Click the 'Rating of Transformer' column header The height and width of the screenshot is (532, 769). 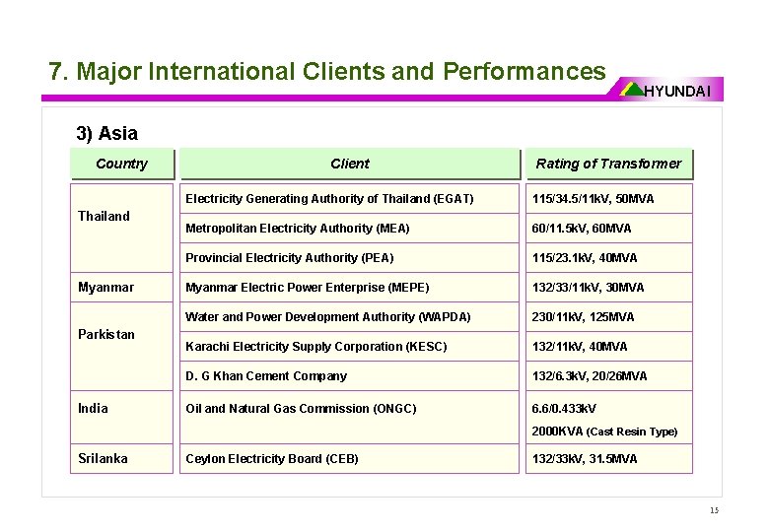[x=608, y=164]
